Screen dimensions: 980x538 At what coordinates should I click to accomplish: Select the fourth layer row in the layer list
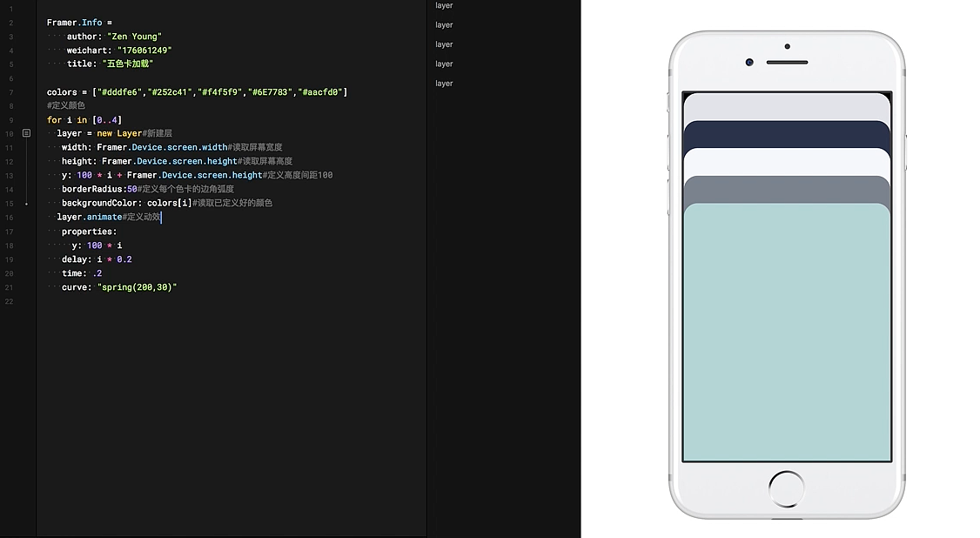click(444, 64)
